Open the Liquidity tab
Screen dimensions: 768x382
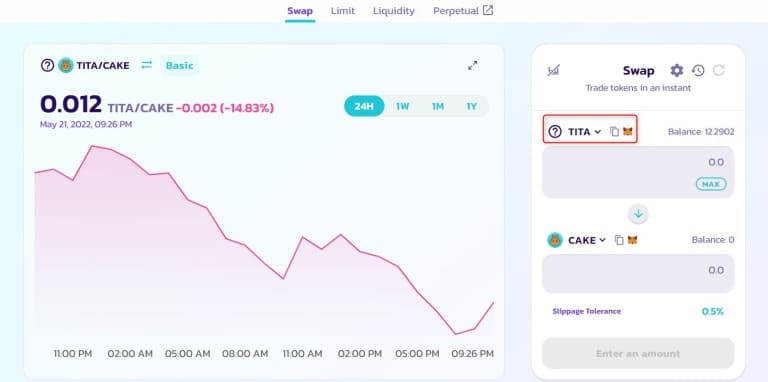click(x=394, y=11)
